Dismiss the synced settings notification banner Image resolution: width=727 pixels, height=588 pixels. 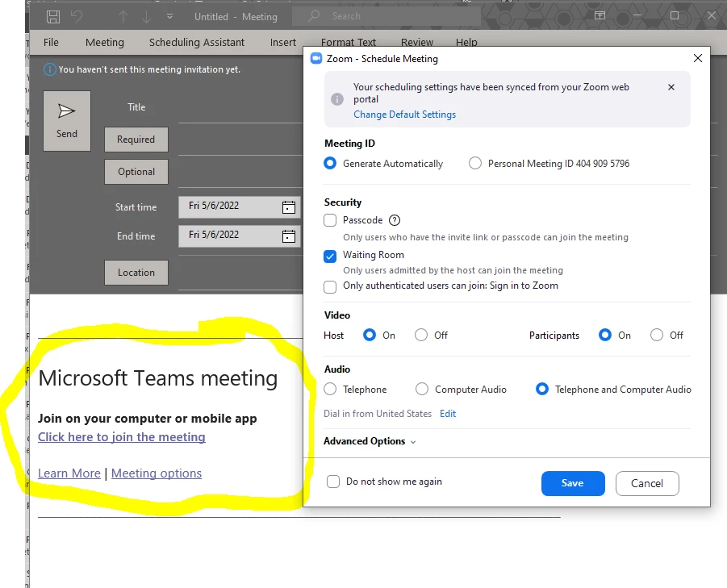[x=671, y=87]
